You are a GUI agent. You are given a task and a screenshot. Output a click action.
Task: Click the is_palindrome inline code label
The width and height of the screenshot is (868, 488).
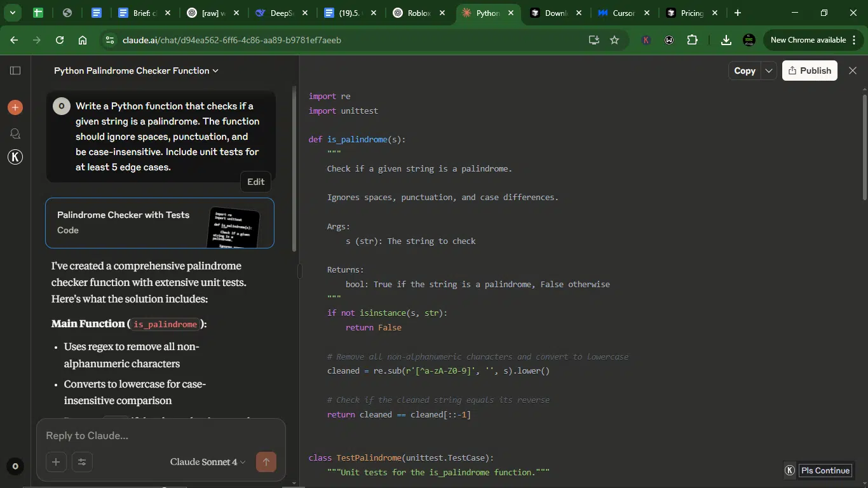coord(165,324)
